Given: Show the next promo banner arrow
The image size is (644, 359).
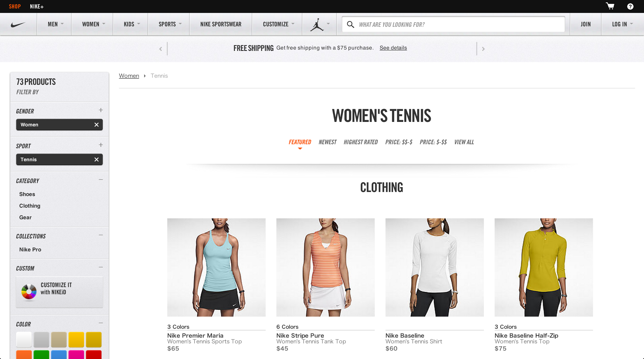Looking at the screenshot, I should pos(483,49).
